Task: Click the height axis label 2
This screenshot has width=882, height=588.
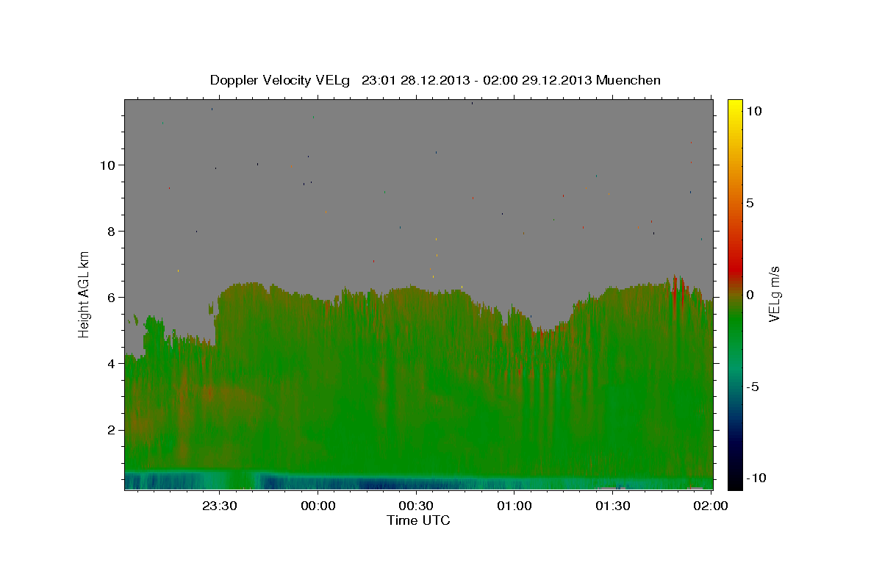Action: pyautogui.click(x=112, y=429)
